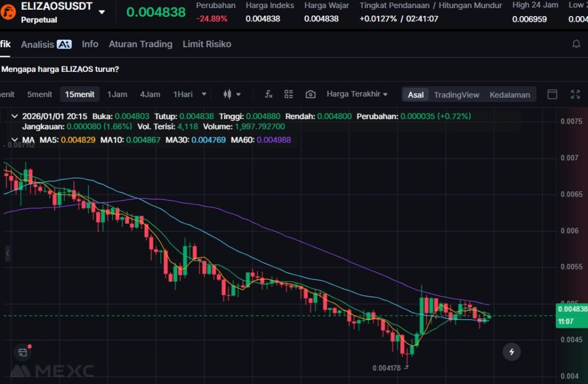588x384 pixels.
Task: Open the candlestick chart type dropdown
Action: pyautogui.click(x=232, y=94)
